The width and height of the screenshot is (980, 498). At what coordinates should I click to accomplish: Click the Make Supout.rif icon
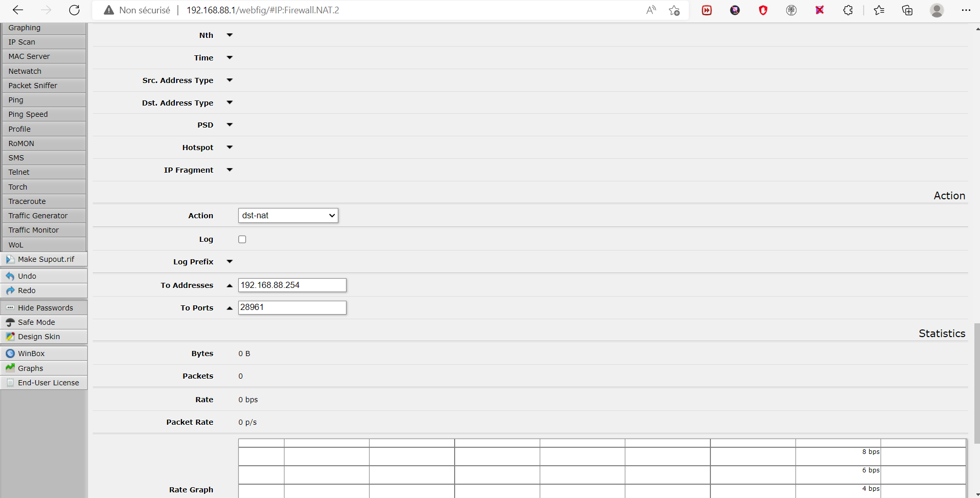(x=10, y=259)
